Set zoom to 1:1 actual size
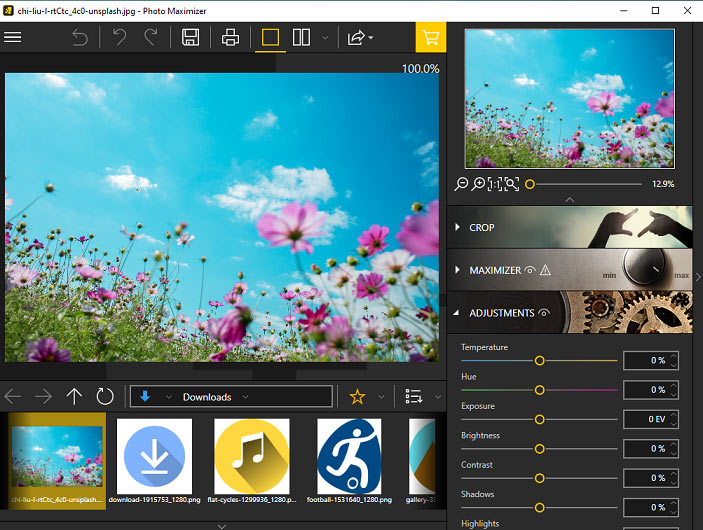This screenshot has width=703, height=530. tap(495, 184)
